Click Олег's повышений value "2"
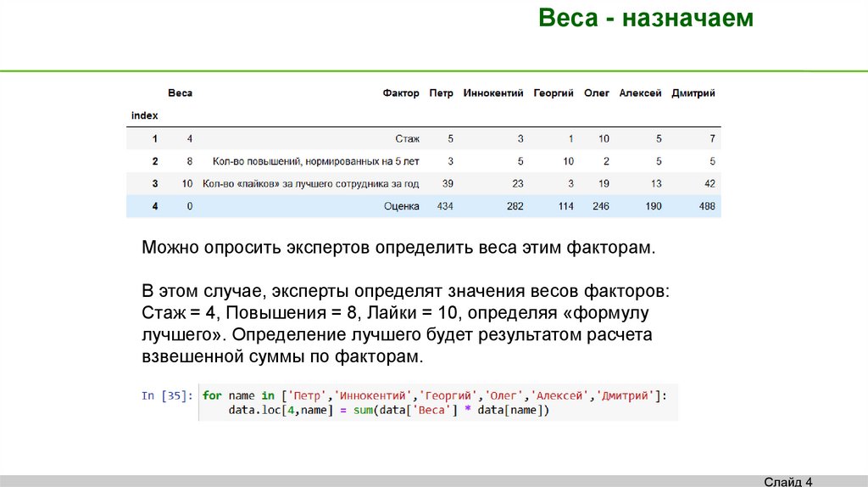 (x=606, y=161)
